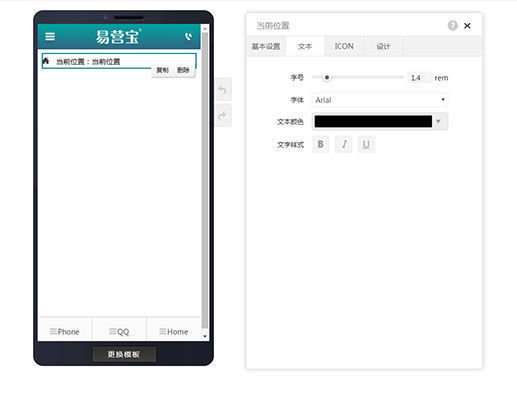Screen dimensions: 517x393
Task: Switch to the 基本设置 tab
Action: (266, 46)
